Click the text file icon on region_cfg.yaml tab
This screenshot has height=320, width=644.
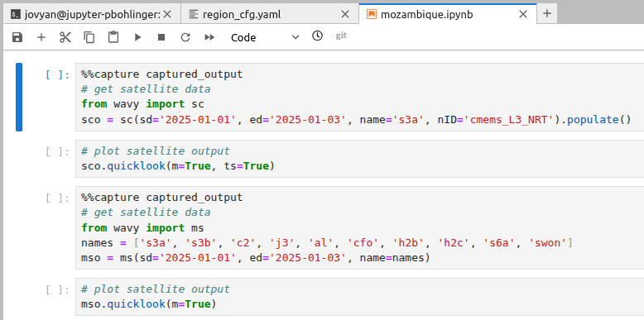(194, 14)
